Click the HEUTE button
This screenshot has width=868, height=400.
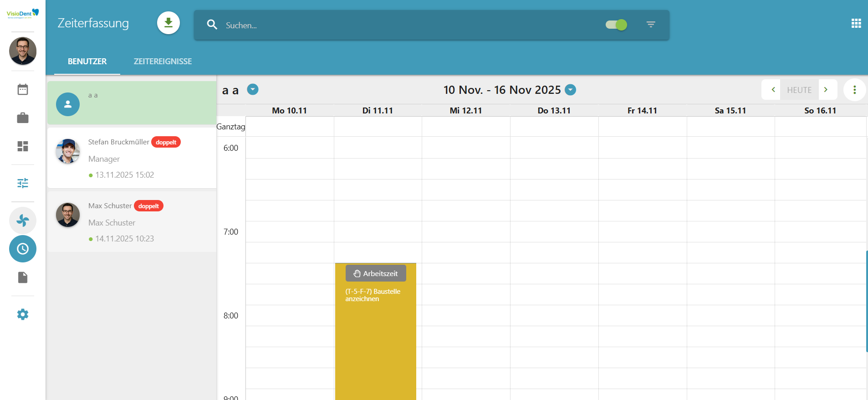799,90
